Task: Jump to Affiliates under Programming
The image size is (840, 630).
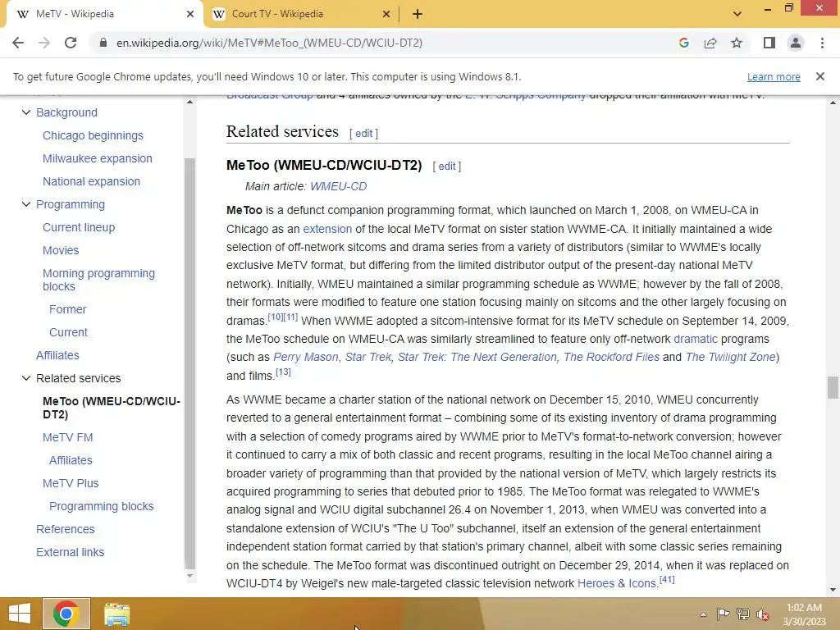Action: [x=57, y=355]
